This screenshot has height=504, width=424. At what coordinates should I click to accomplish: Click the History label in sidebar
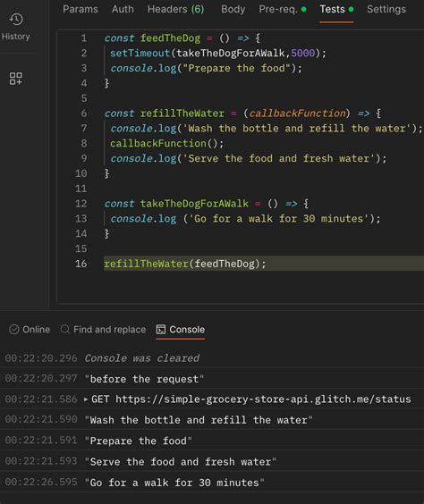[x=16, y=37]
